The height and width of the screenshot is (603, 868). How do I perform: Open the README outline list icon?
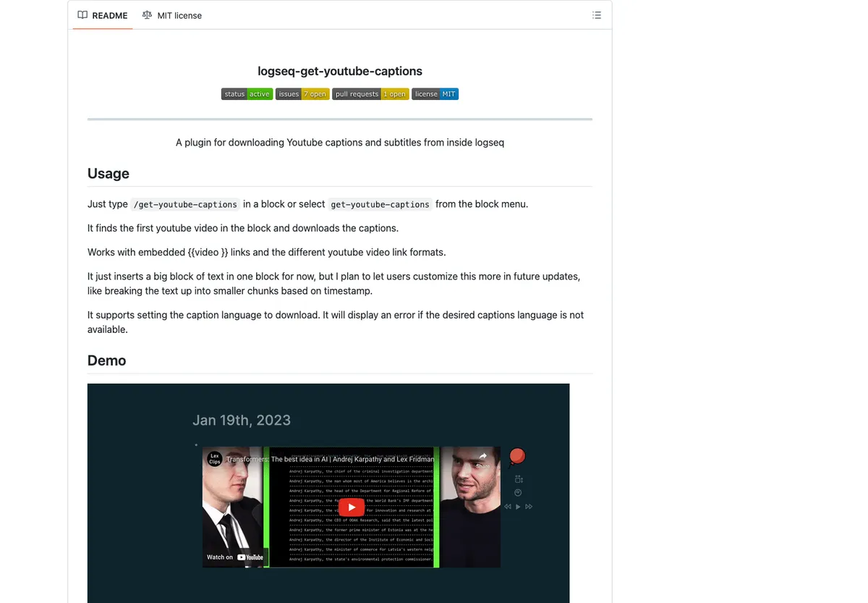coord(597,15)
